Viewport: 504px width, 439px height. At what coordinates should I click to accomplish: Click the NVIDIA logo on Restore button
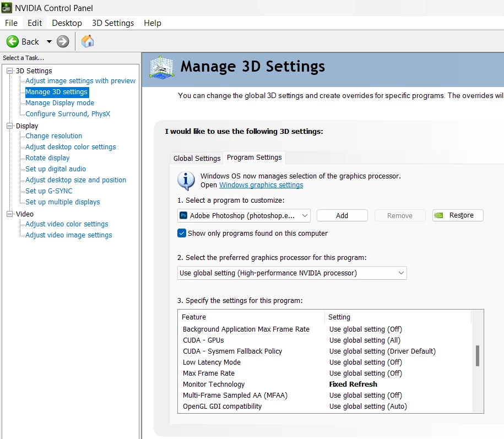[x=438, y=215]
